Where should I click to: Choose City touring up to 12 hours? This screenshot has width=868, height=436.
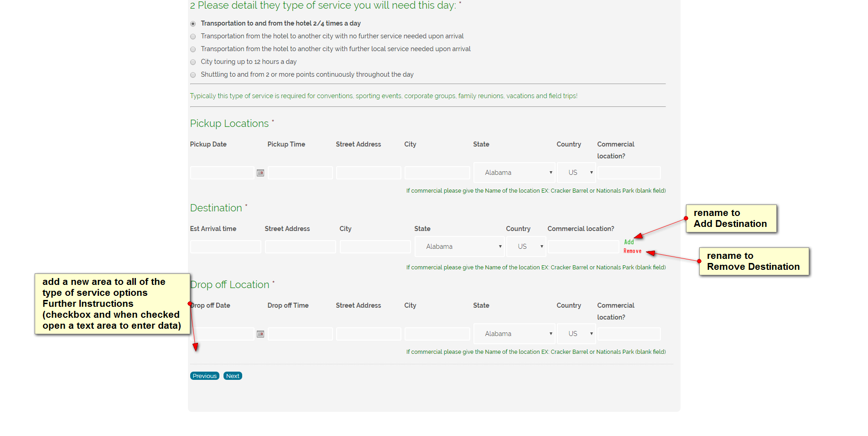tap(193, 62)
